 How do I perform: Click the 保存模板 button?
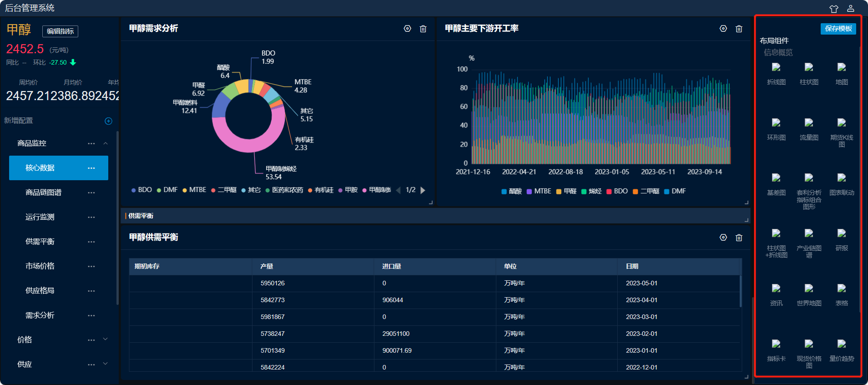(838, 29)
